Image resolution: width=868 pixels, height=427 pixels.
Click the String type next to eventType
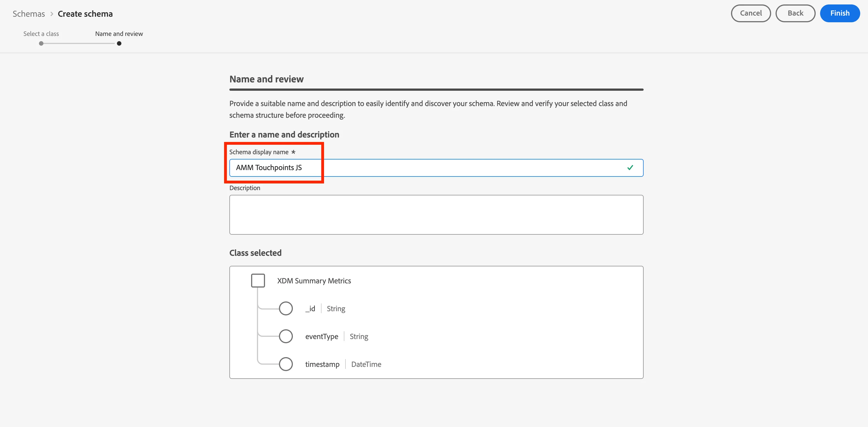coord(359,336)
